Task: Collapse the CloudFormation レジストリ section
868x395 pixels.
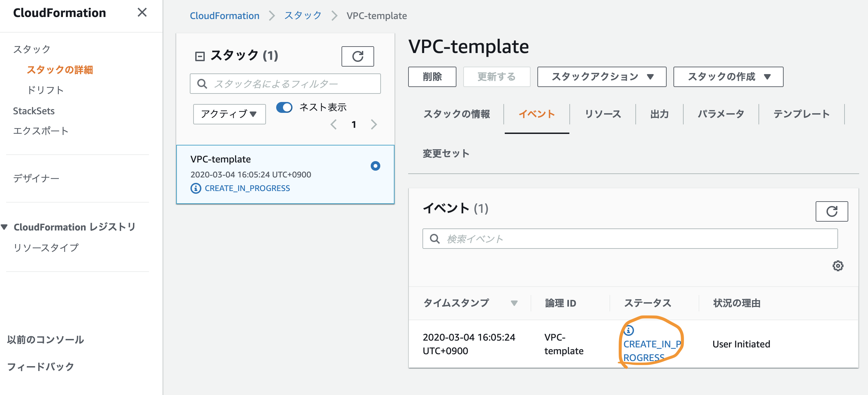Action: tap(4, 227)
